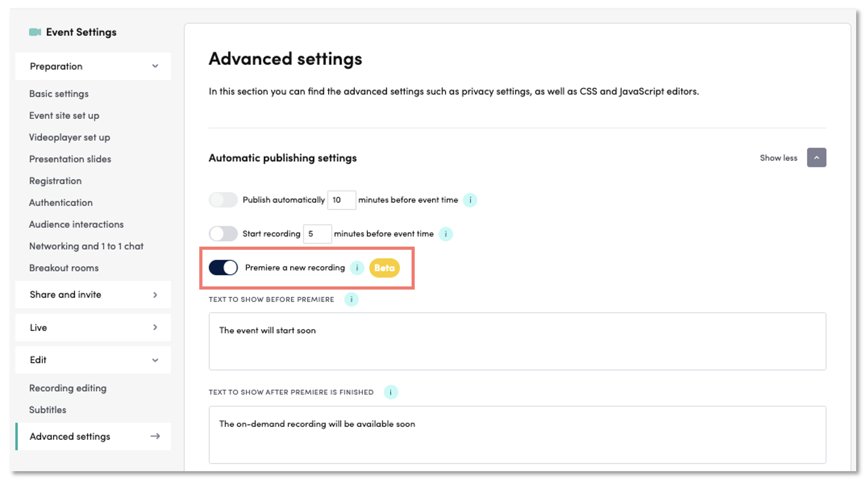868x483 pixels.
Task: Click info icon beside Start recording
Action: [x=445, y=234]
